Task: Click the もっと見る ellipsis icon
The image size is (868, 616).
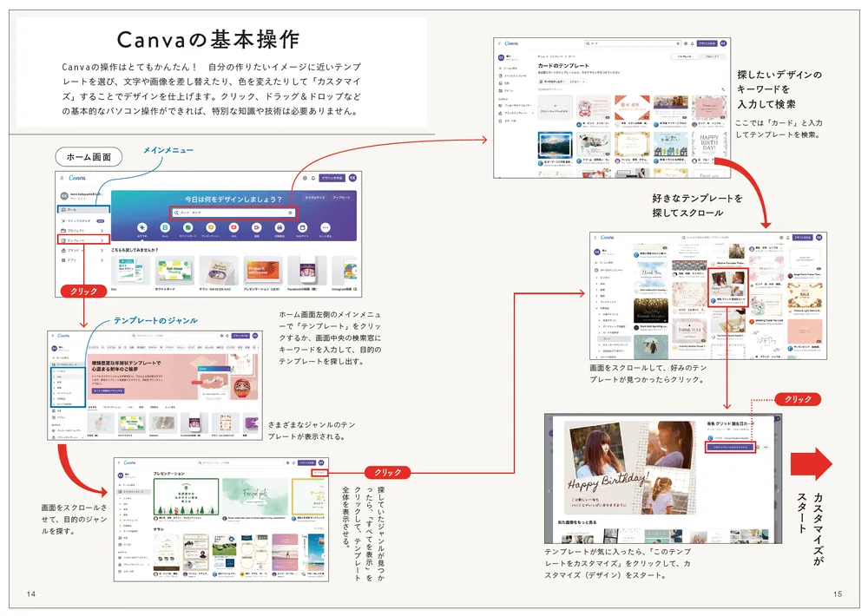Action: (324, 228)
